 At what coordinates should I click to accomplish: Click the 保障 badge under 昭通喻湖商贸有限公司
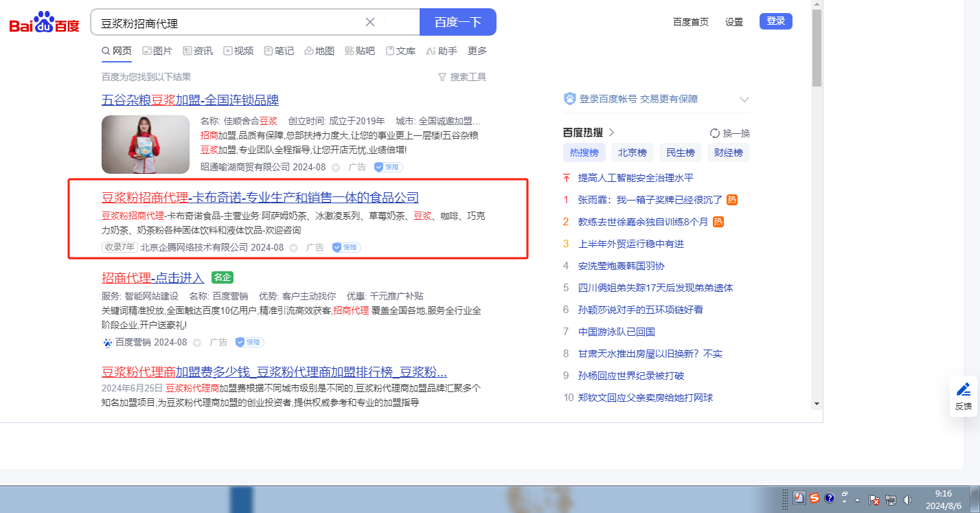tap(389, 167)
